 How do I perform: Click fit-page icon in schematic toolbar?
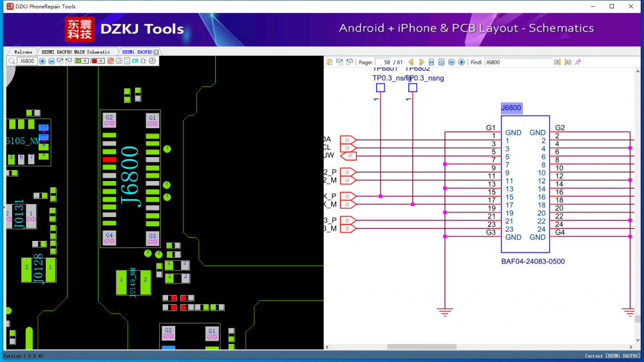click(x=441, y=62)
